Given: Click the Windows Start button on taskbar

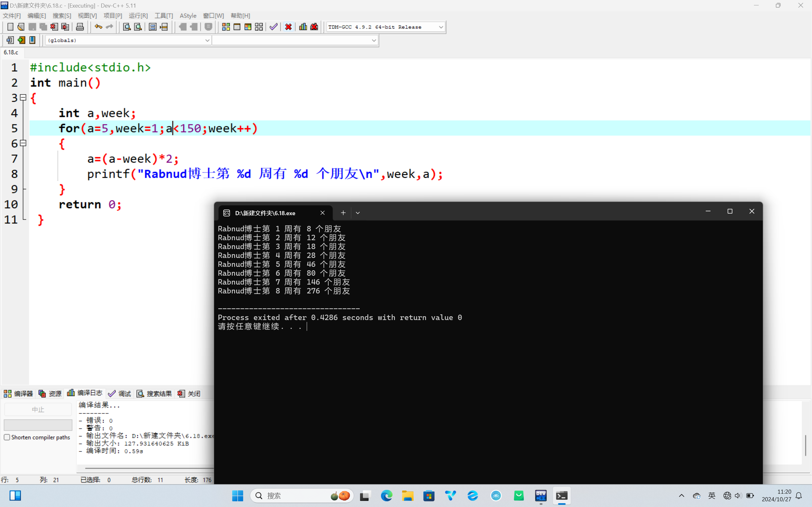Looking at the screenshot, I should tap(238, 496).
